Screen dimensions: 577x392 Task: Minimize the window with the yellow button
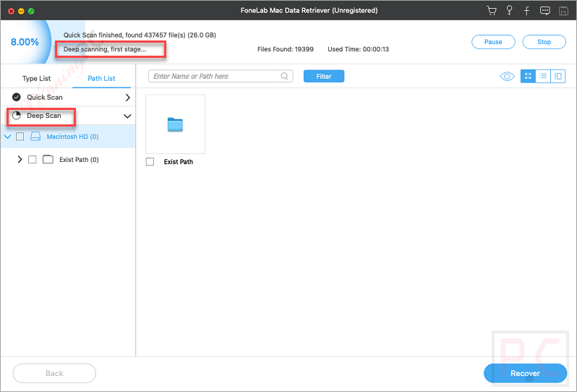pos(21,11)
